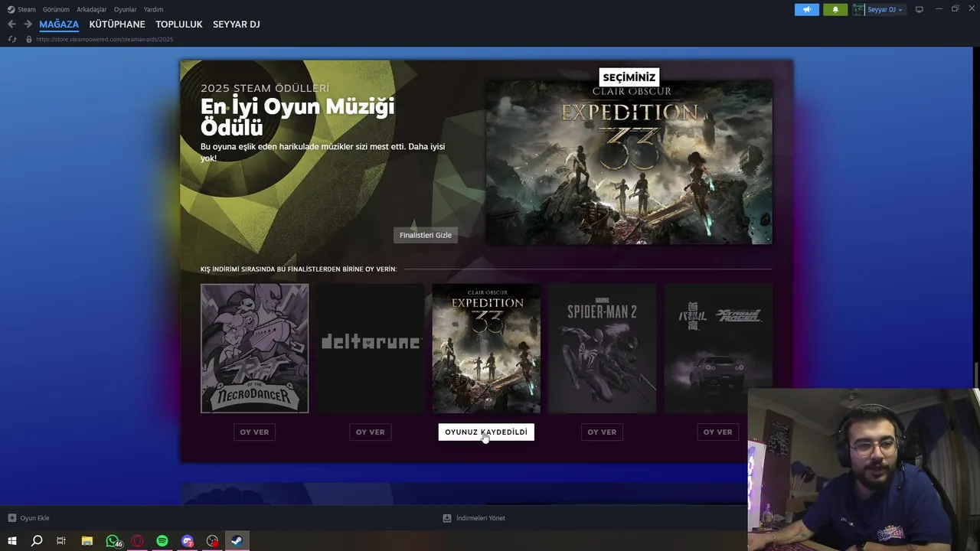Click the OYUNUZ KAYDEDİLDİ button
The image size is (980, 551).
(486, 432)
